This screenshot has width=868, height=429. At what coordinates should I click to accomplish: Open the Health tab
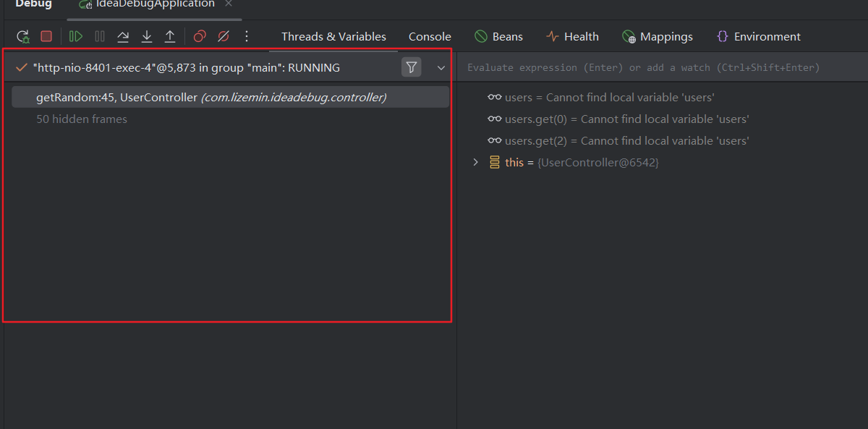[572, 37]
